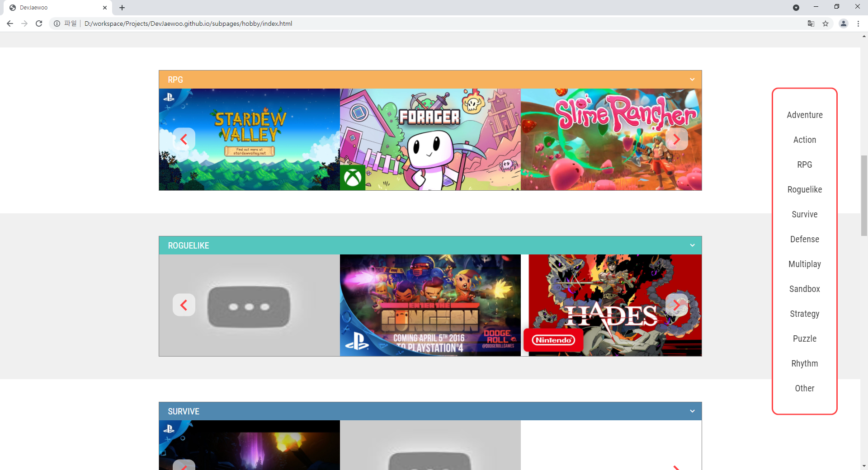Open the Enter the Gungeon thumbnail
The height and width of the screenshot is (470, 868).
(x=430, y=305)
